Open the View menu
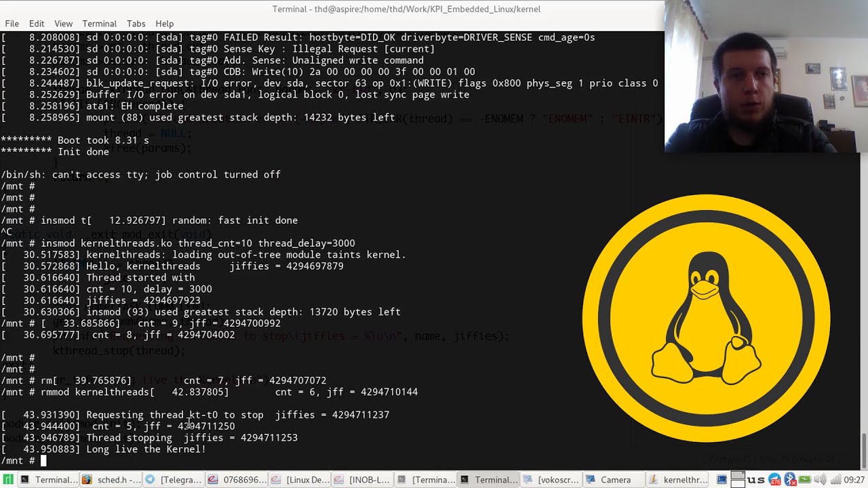 (x=63, y=24)
